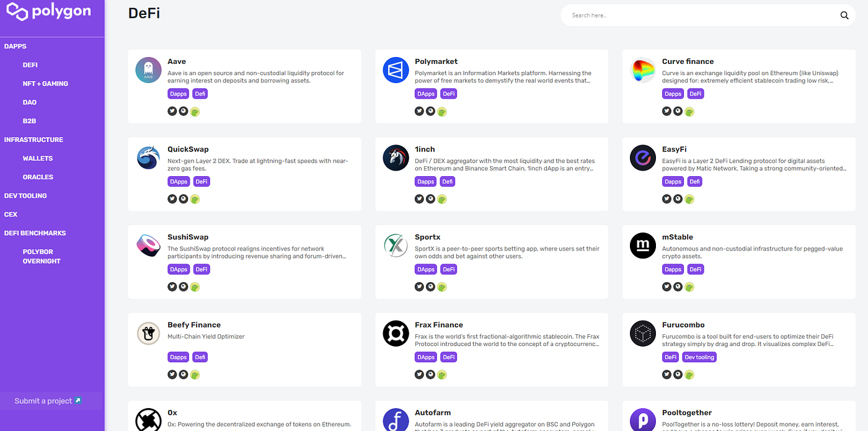Open EasyFi's CoinGecko icon
Image resolution: width=868 pixels, height=431 pixels.
pos(689,199)
